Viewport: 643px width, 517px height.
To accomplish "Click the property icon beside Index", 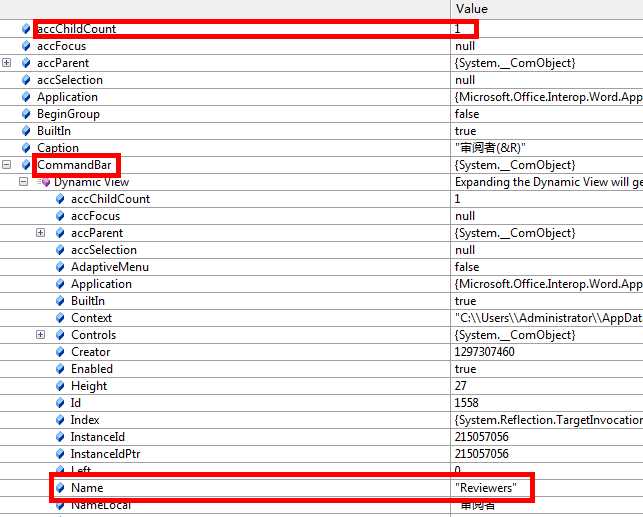I will (x=60, y=420).
